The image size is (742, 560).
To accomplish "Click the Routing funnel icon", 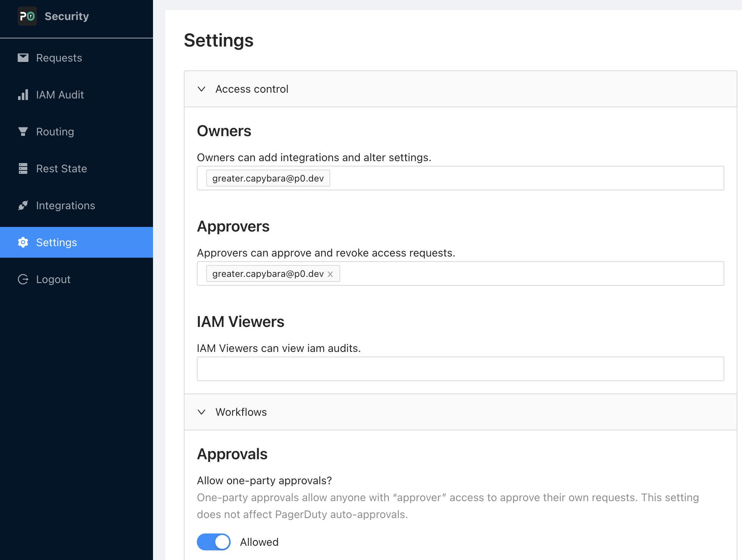I will (23, 132).
